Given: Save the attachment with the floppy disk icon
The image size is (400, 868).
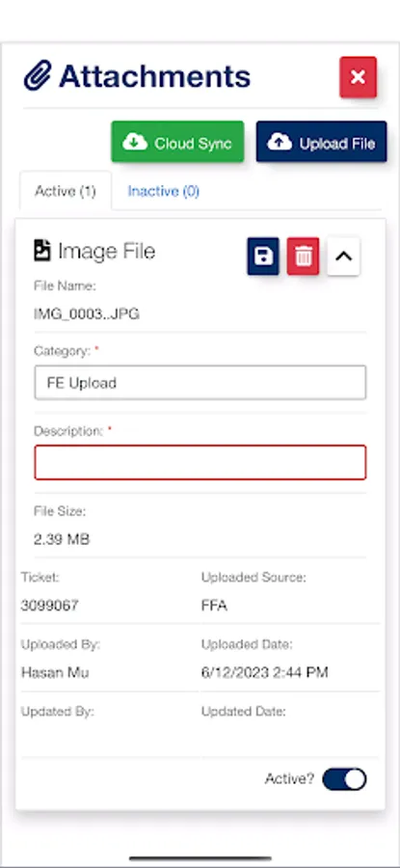Looking at the screenshot, I should pyautogui.click(x=263, y=257).
